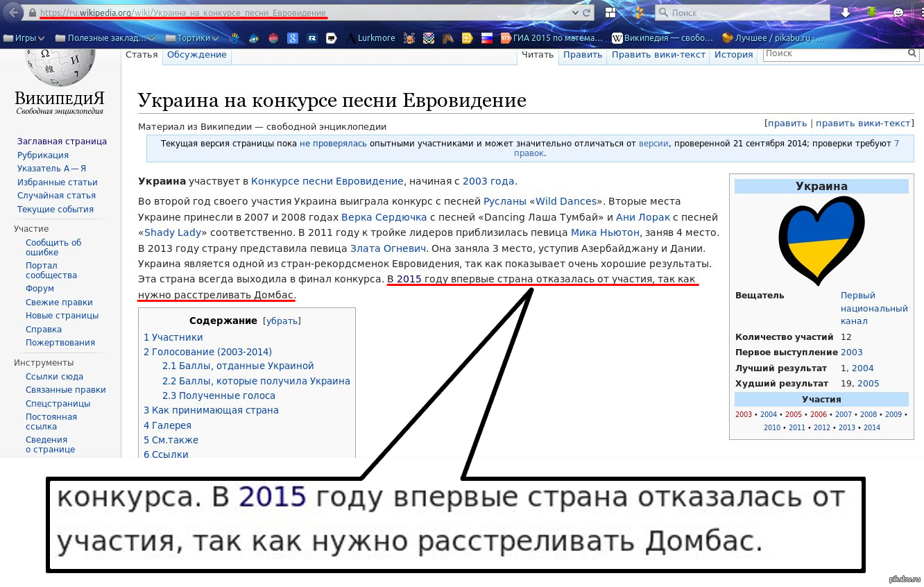The height and width of the screenshot is (587, 924).
Task: Click the smiley face toolbar icon
Action: (898, 12)
